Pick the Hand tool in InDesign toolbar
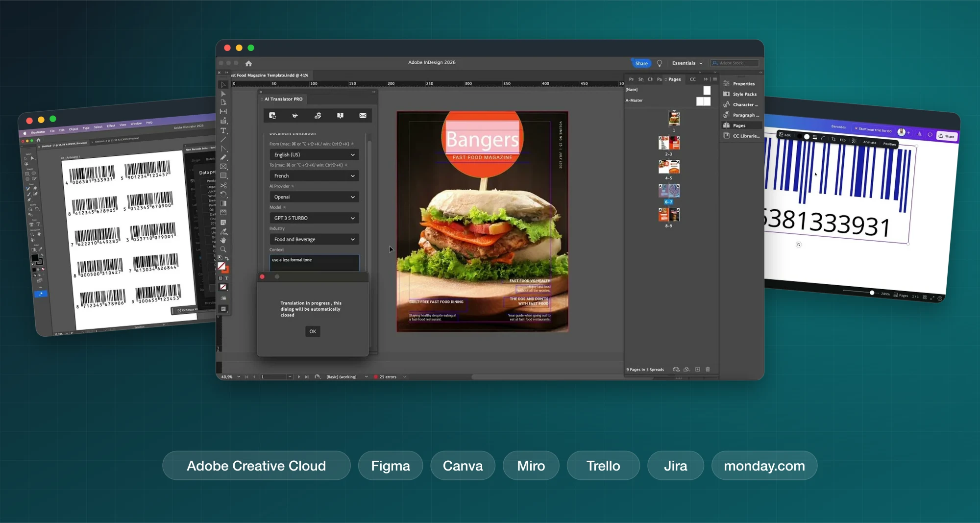 223,240
